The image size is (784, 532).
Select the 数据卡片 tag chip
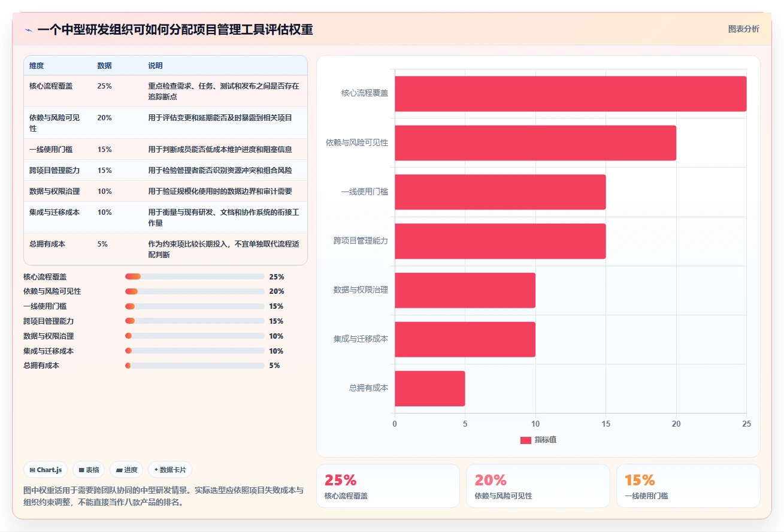(170, 470)
